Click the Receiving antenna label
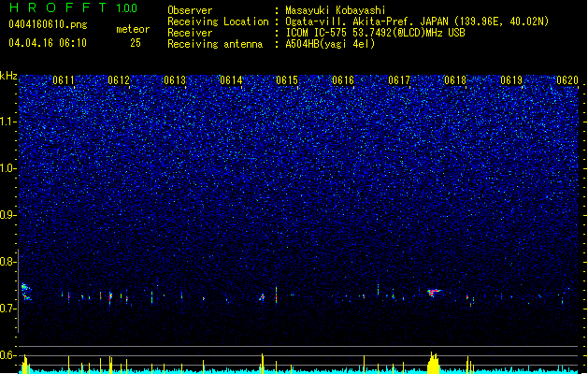This screenshot has width=588, height=374. pos(215,44)
